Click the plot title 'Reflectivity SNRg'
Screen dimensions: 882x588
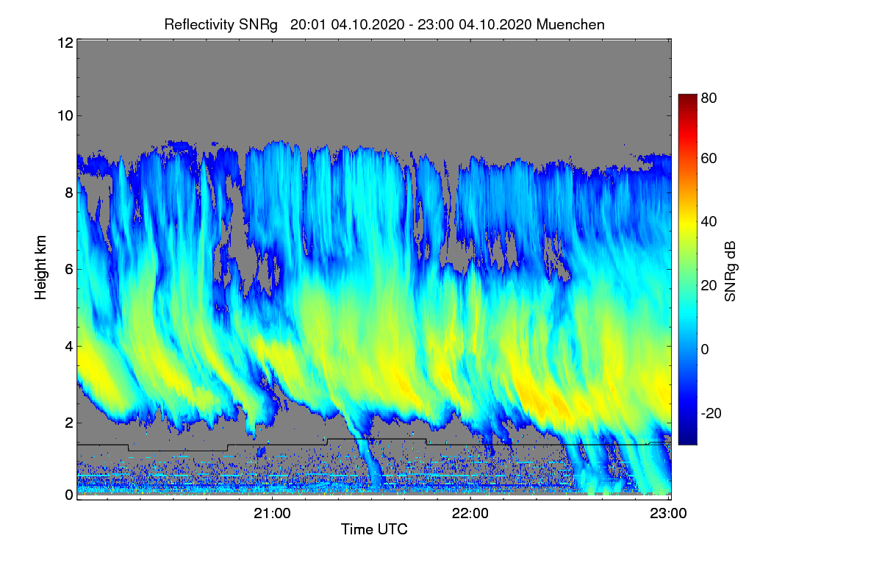click(220, 24)
